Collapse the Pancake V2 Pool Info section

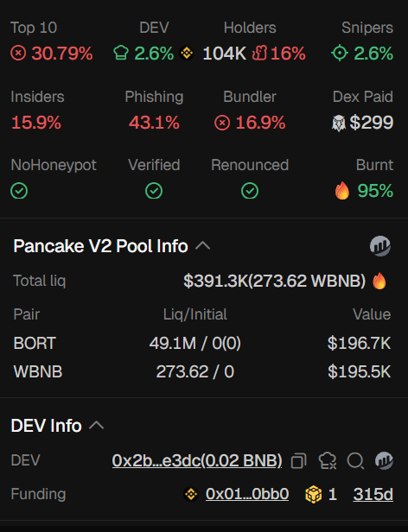203,245
